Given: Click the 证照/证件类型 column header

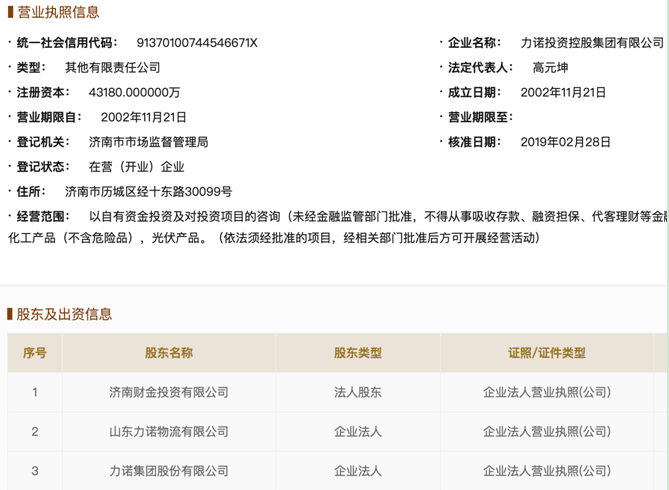Looking at the screenshot, I should pos(546,353).
